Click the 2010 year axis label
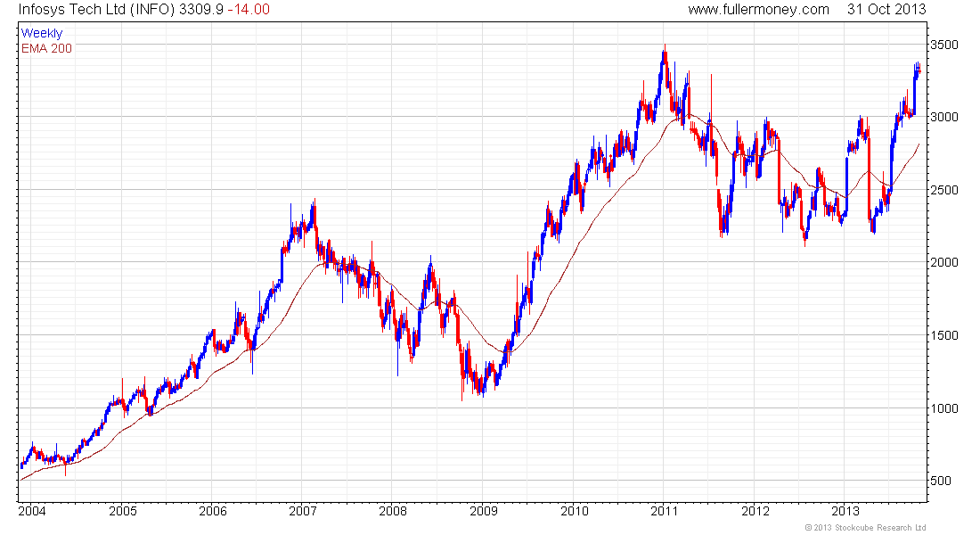The image size is (980, 535). pyautogui.click(x=575, y=511)
